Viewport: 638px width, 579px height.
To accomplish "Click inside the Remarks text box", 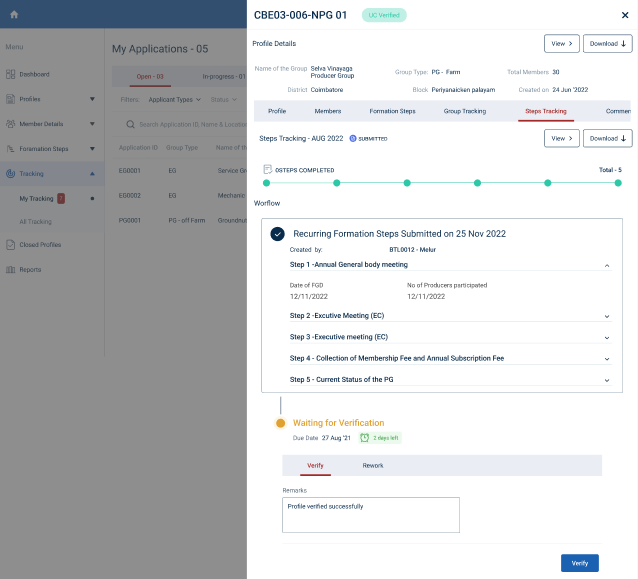I will pos(370,515).
